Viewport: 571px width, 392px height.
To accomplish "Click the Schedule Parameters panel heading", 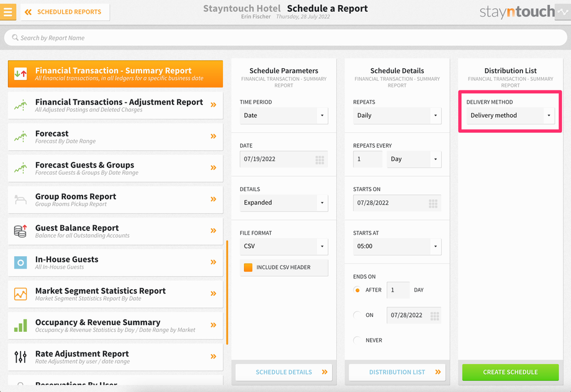I will tap(284, 71).
